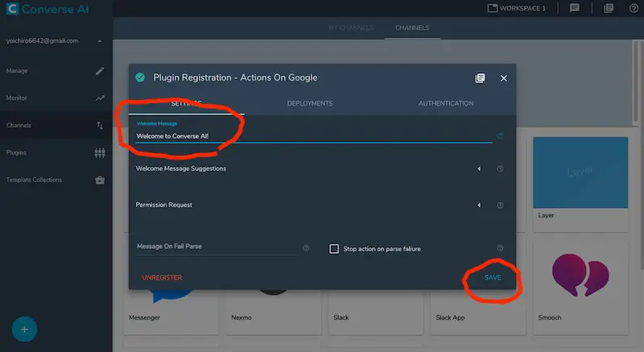Open Monitor in the sidebar
Viewport: 644px width, 352px height.
56,98
